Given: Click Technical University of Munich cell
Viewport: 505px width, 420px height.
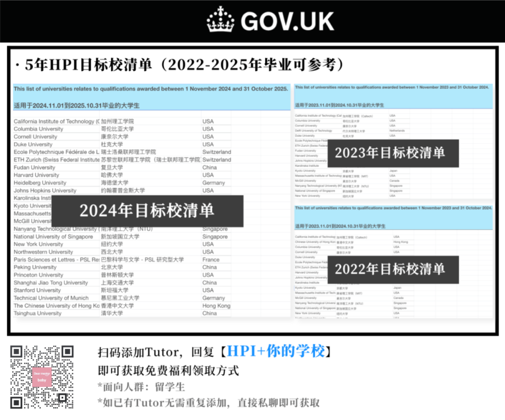Looking at the screenshot, I should click(51, 298).
